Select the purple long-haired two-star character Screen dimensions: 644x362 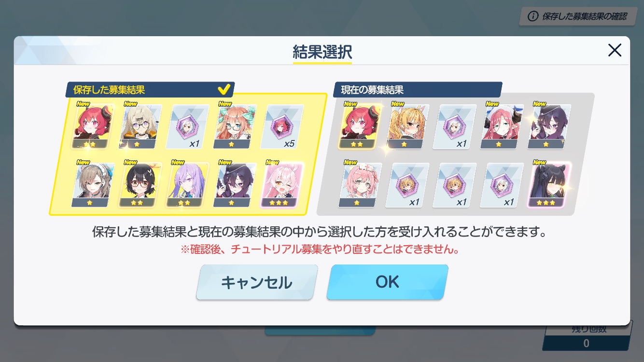(188, 185)
